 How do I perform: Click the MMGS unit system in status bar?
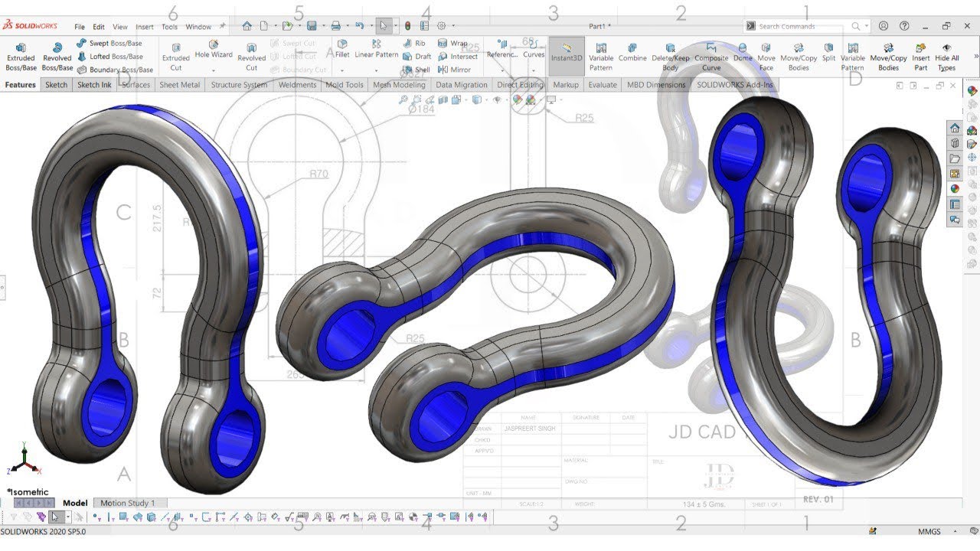coord(929,531)
